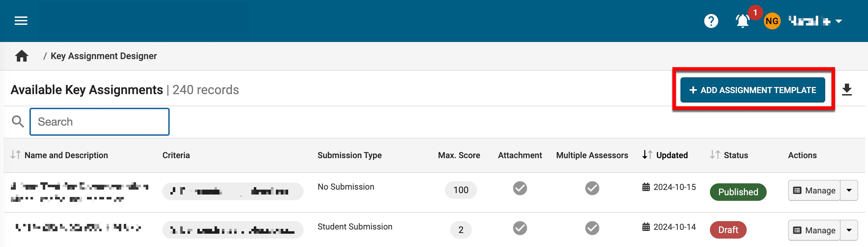The height and width of the screenshot is (247, 868).
Task: Open the notifications bell
Action: [x=742, y=21]
